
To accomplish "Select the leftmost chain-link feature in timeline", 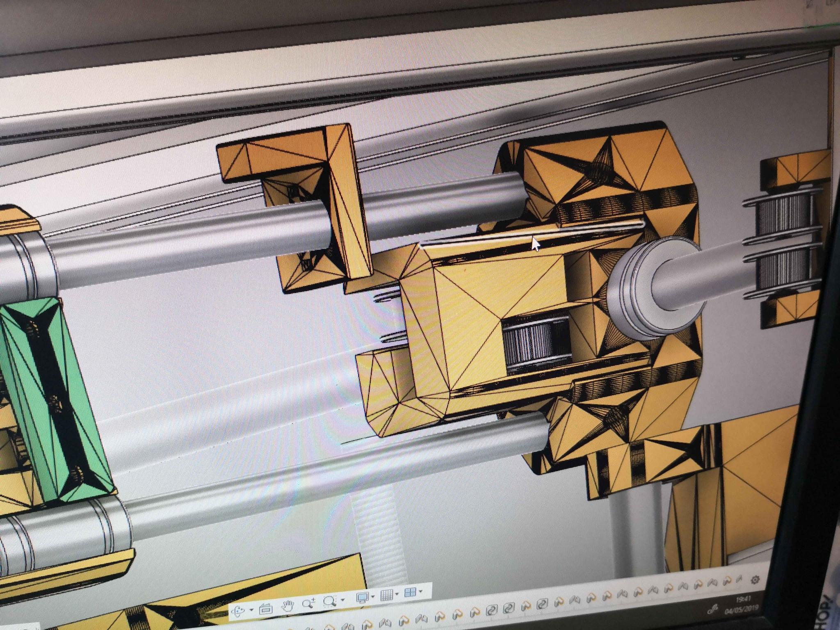I will pyautogui.click(x=491, y=611).
